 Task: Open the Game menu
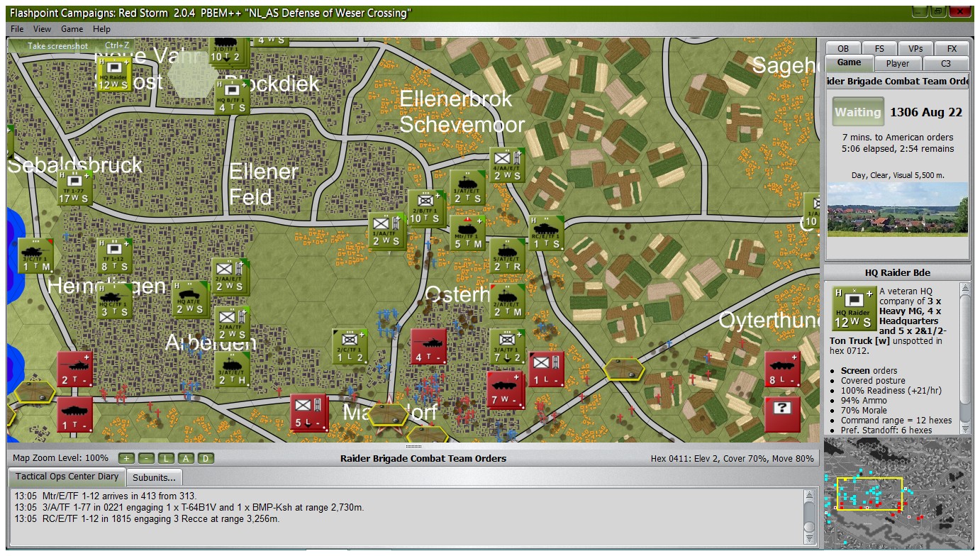pos(72,29)
